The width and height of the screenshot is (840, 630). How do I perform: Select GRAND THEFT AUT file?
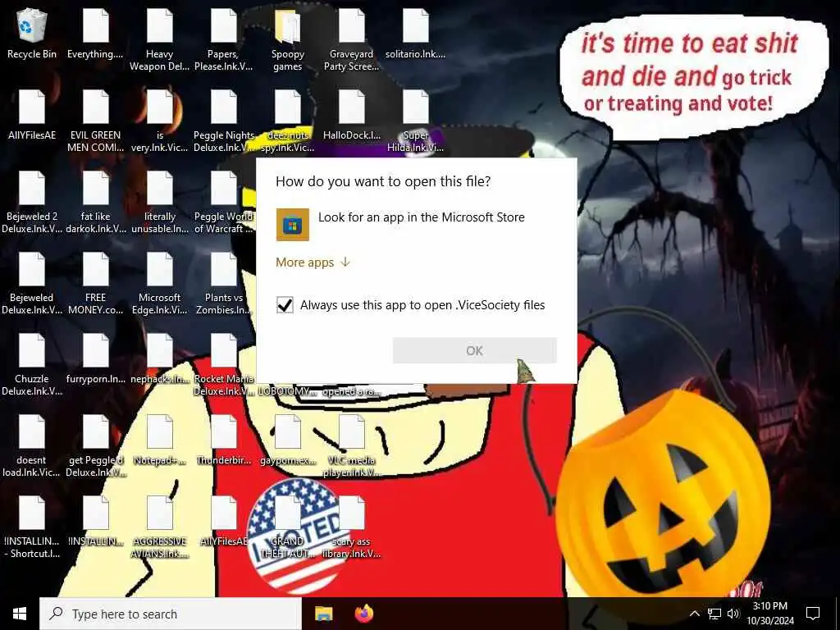point(288,527)
